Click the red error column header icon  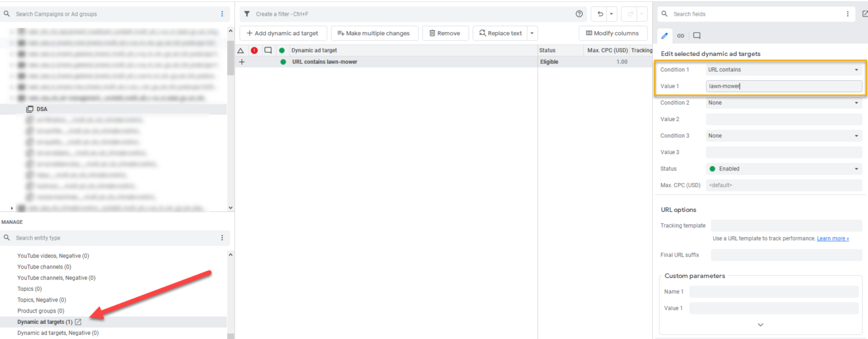(x=254, y=51)
